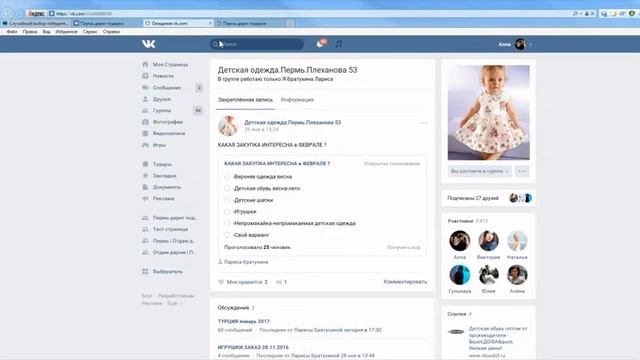Select poll option Детская обувь весна-лето
This screenshot has height=360, width=640.
pyautogui.click(x=227, y=189)
